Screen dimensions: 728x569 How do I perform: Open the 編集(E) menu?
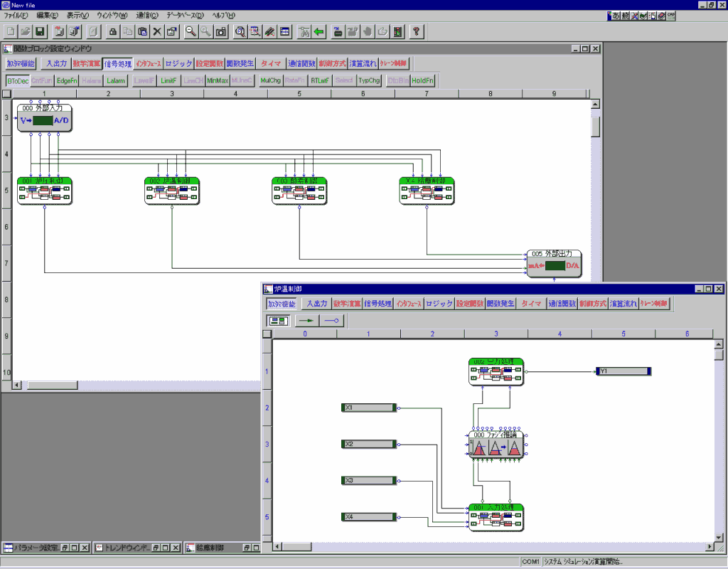point(48,16)
